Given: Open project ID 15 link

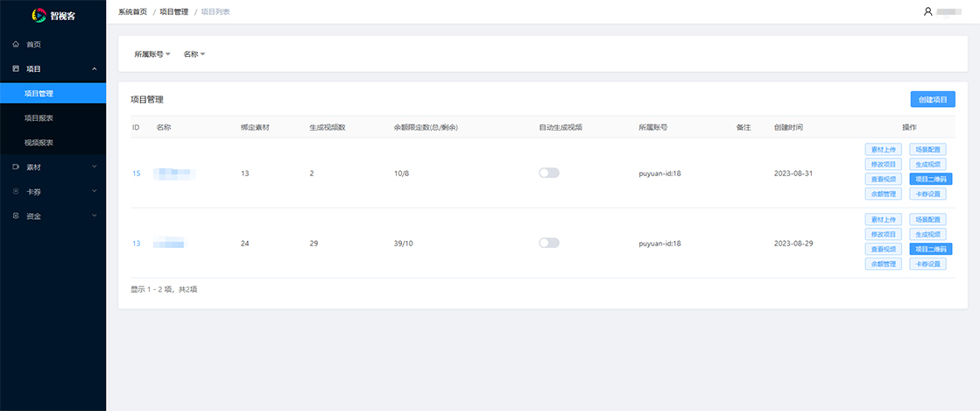Looking at the screenshot, I should (x=136, y=174).
